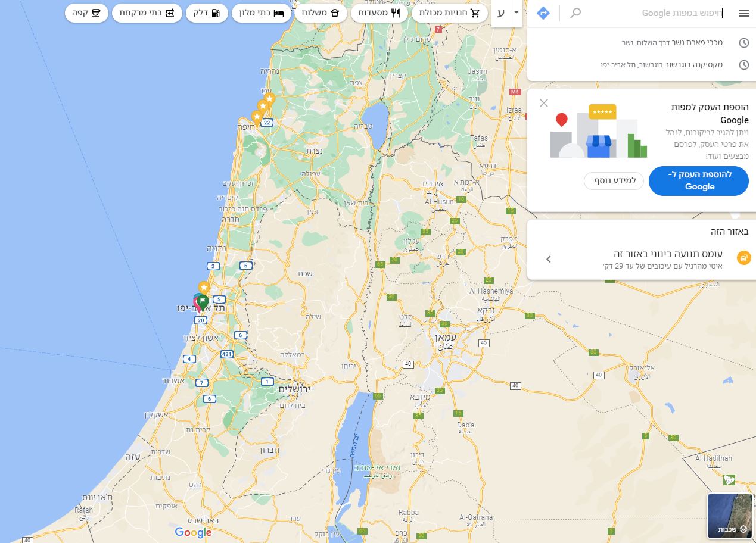Select the משלוח delivery chip
The height and width of the screenshot is (543, 756).
coord(321,13)
